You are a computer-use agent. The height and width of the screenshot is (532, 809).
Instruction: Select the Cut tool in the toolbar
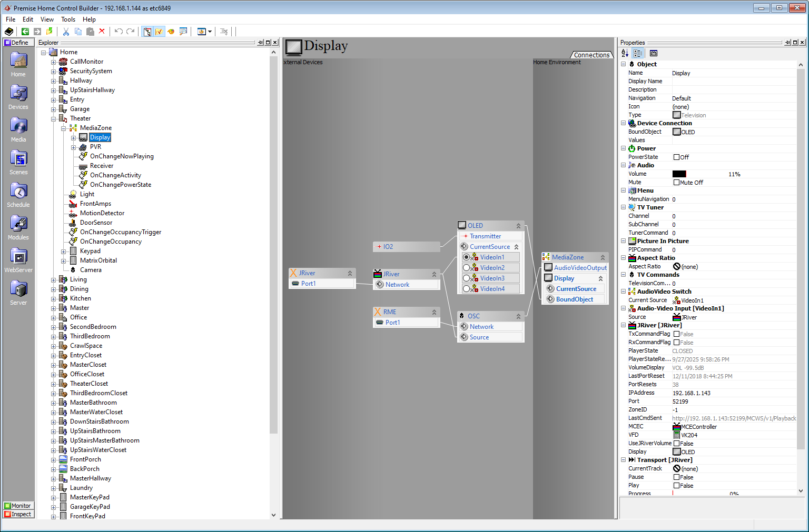[65, 32]
